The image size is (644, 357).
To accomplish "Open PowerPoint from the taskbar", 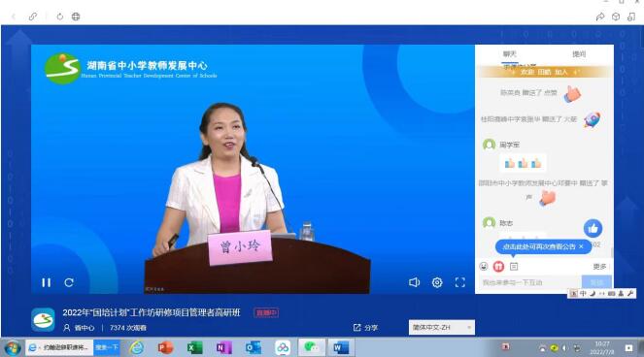I will (165, 347).
